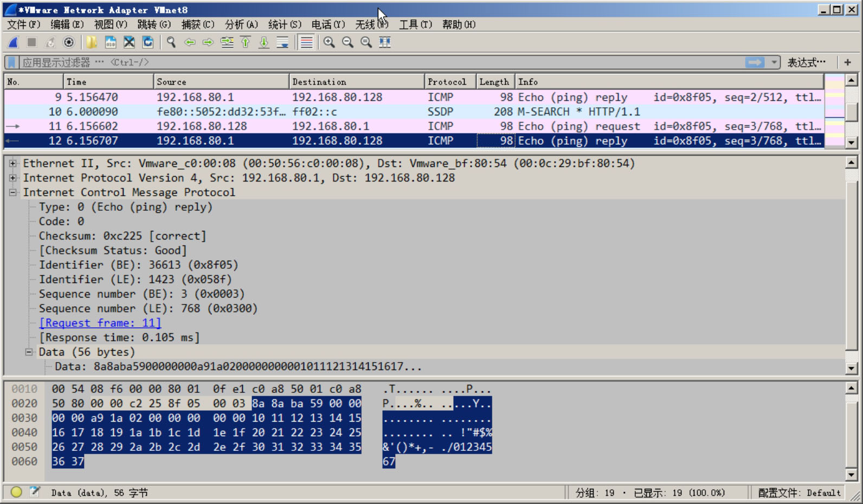863x504 pixels.
Task: Open the 文件(F) menu
Action: pyautogui.click(x=23, y=24)
